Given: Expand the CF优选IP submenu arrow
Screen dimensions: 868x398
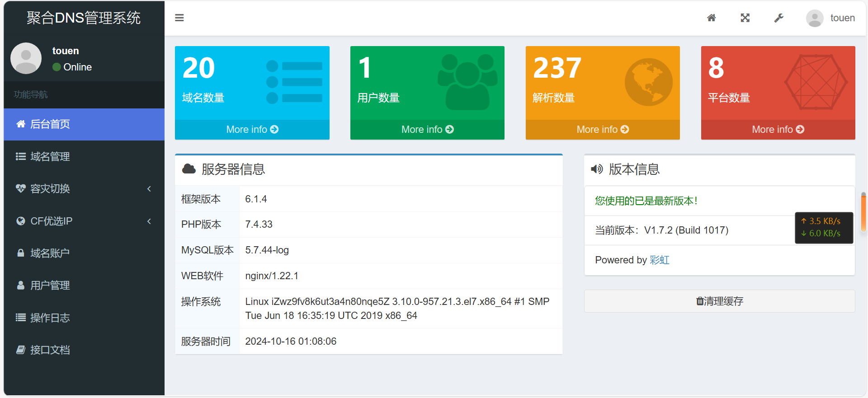Looking at the screenshot, I should [149, 221].
